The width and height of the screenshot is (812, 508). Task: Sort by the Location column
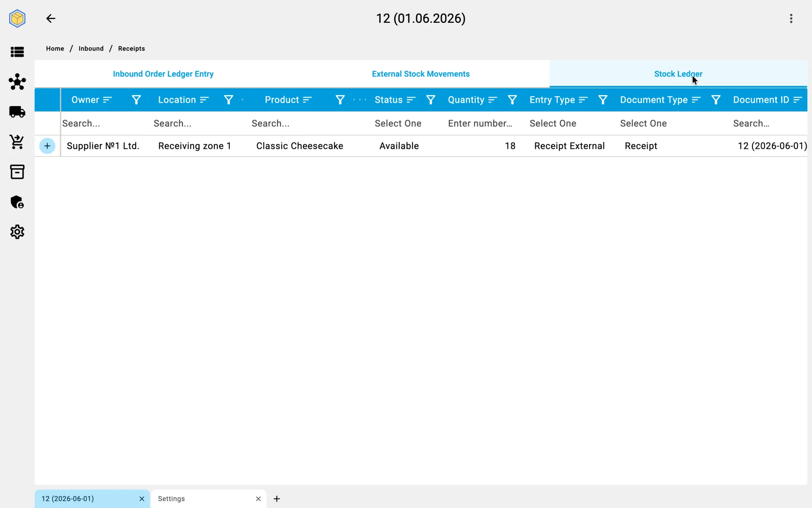(x=204, y=100)
